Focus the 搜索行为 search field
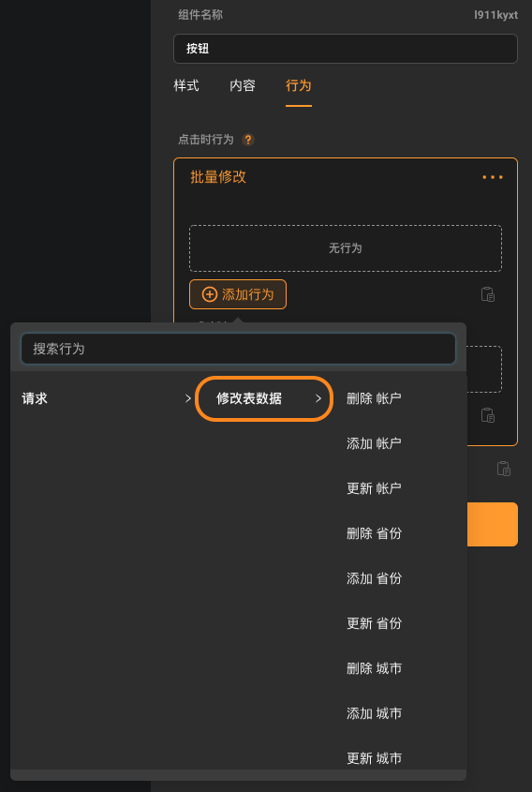532x792 pixels. [238, 349]
